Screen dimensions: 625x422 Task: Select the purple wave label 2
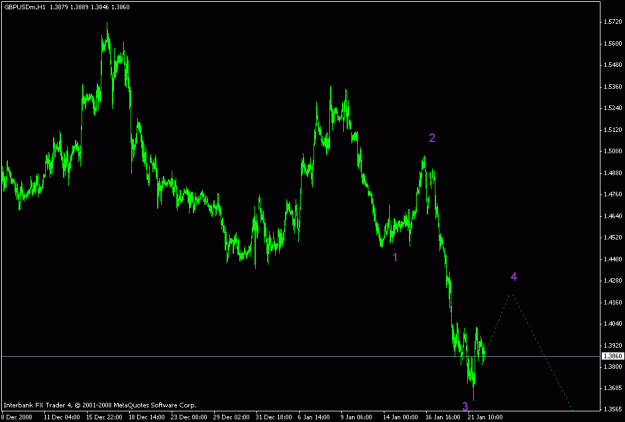point(432,138)
